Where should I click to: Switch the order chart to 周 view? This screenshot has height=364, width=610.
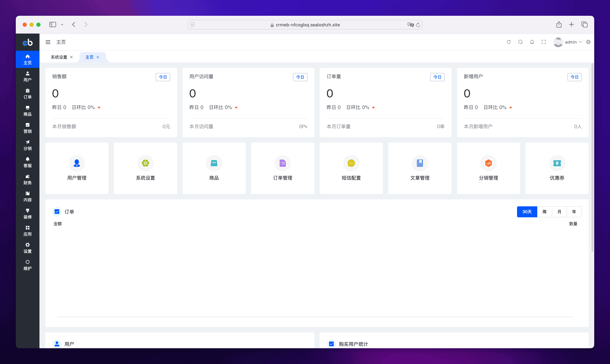click(544, 211)
